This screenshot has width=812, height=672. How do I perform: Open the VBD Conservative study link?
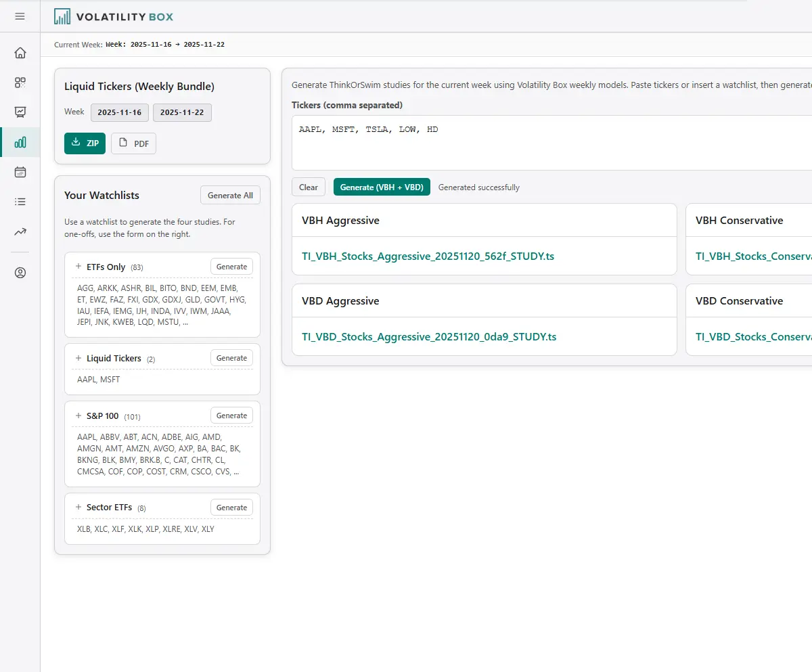pos(754,336)
